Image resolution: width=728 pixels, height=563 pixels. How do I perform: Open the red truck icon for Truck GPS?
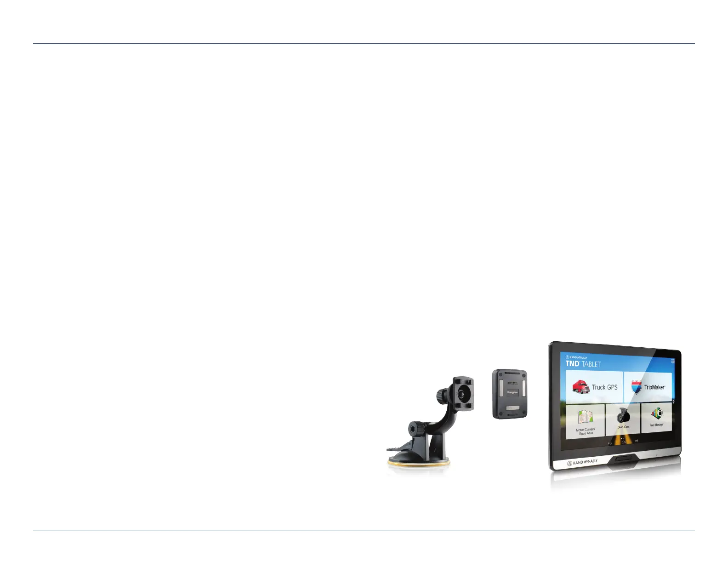tap(581, 386)
